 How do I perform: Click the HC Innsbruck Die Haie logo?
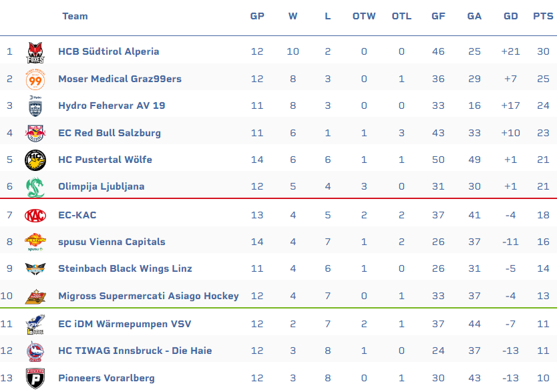[35, 351]
